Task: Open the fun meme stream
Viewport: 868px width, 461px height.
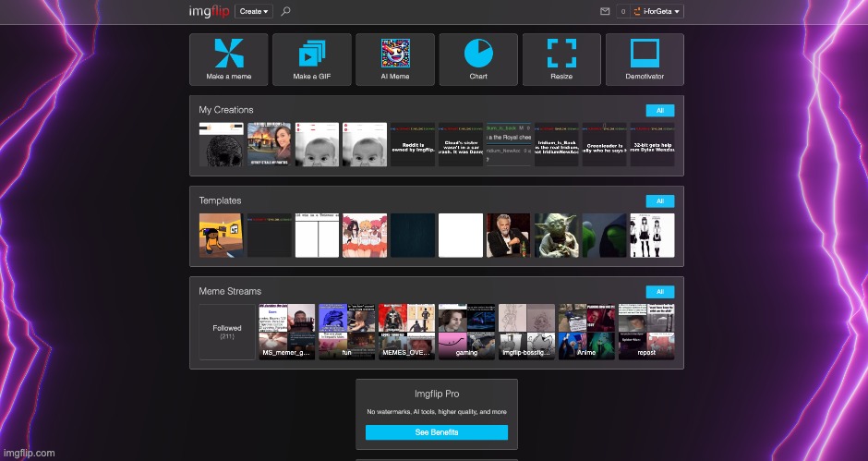Action: [x=346, y=332]
